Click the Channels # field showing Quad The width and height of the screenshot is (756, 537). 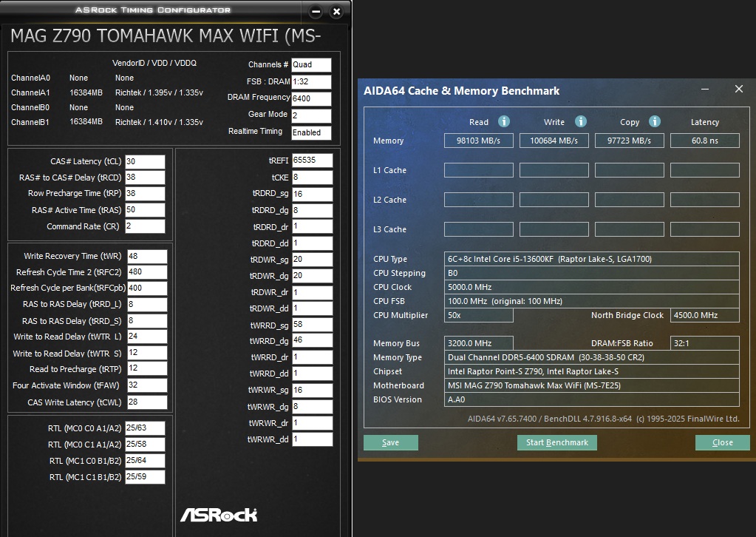pyautogui.click(x=311, y=64)
